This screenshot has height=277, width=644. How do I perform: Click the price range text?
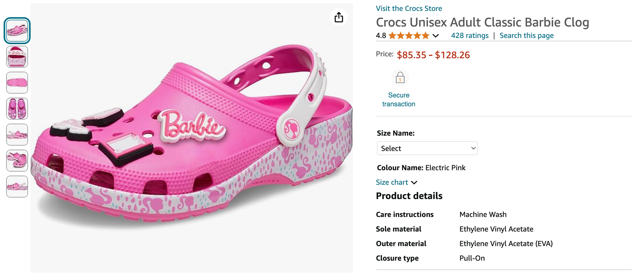coord(433,55)
